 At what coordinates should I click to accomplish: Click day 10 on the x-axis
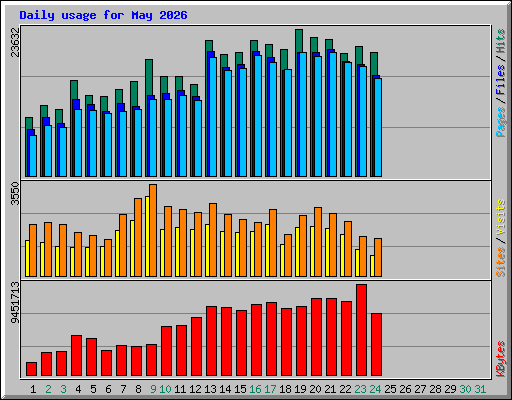tap(165, 389)
